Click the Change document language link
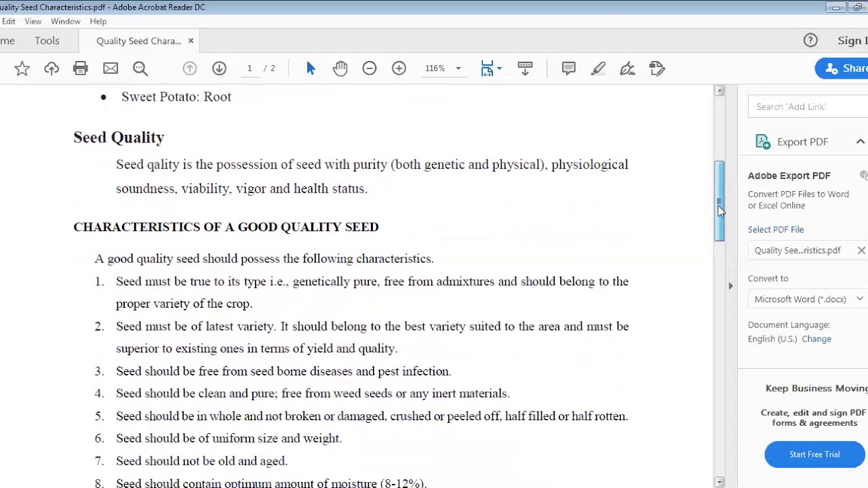868x488 pixels. point(816,339)
